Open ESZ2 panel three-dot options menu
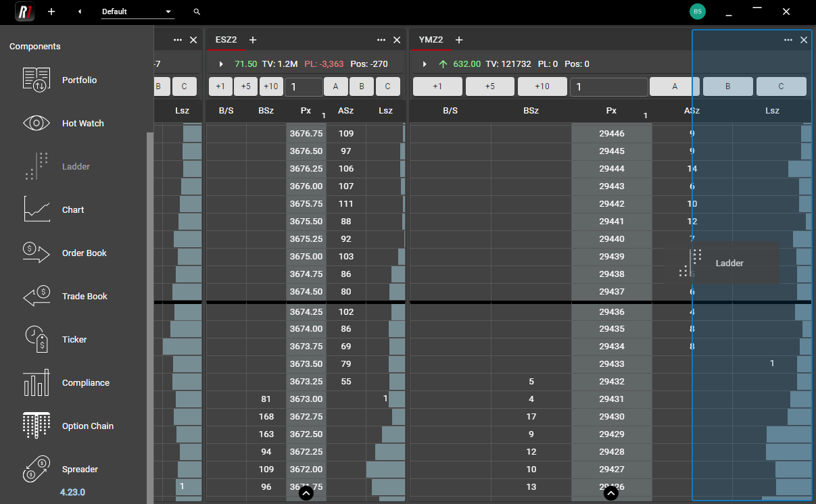 (381, 40)
